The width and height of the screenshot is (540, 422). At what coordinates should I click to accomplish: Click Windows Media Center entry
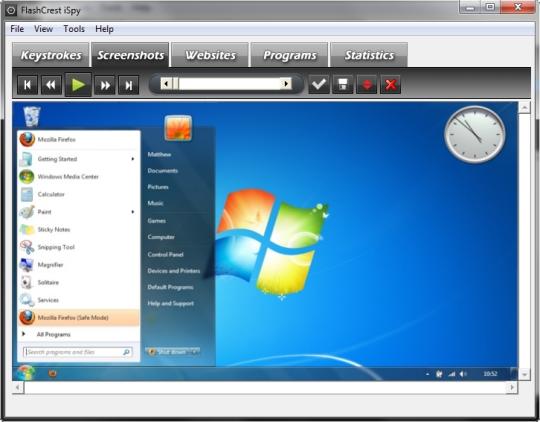(x=79, y=177)
